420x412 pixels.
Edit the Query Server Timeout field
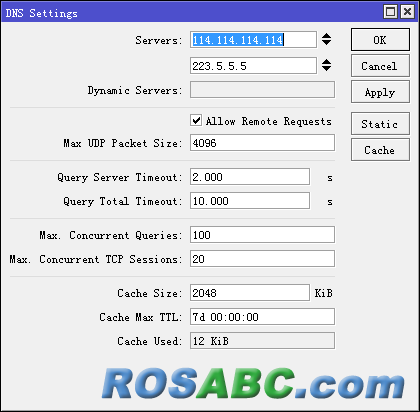click(250, 177)
